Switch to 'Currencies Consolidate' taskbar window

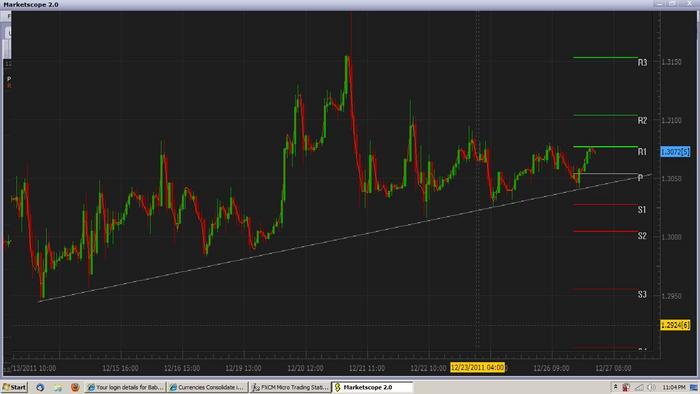tap(208, 387)
